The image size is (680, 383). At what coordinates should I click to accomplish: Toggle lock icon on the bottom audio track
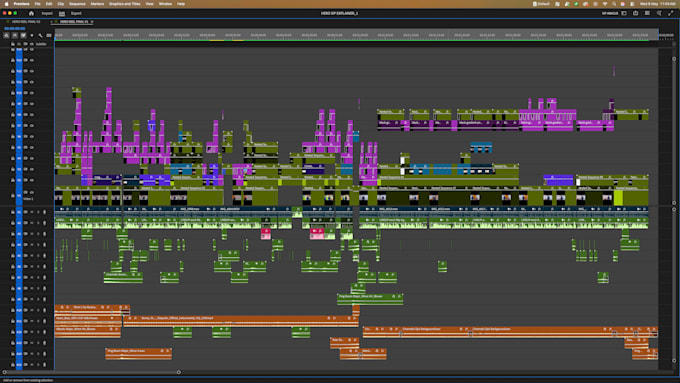click(x=13, y=365)
